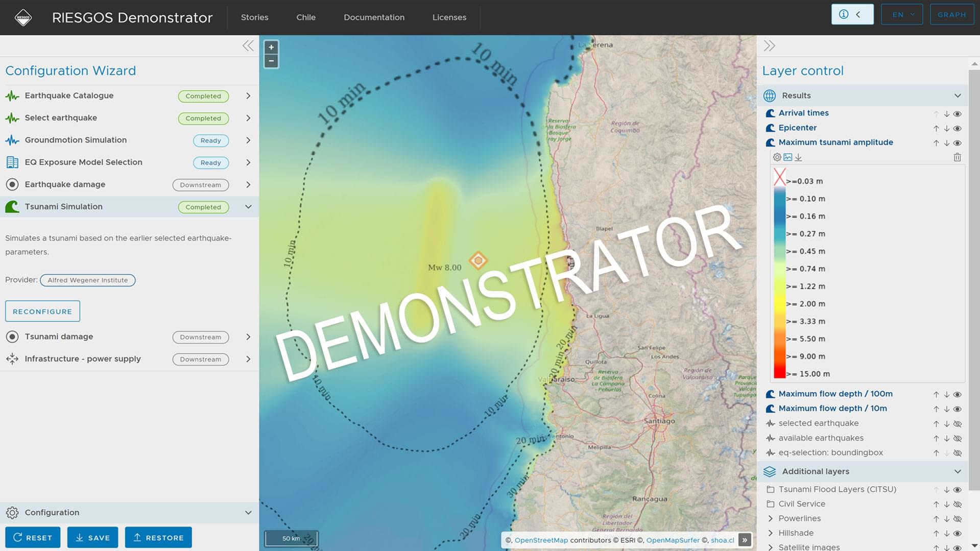Image resolution: width=980 pixels, height=551 pixels.
Task: Move Maximum flow depth / 10m layer up
Action: 936,410
